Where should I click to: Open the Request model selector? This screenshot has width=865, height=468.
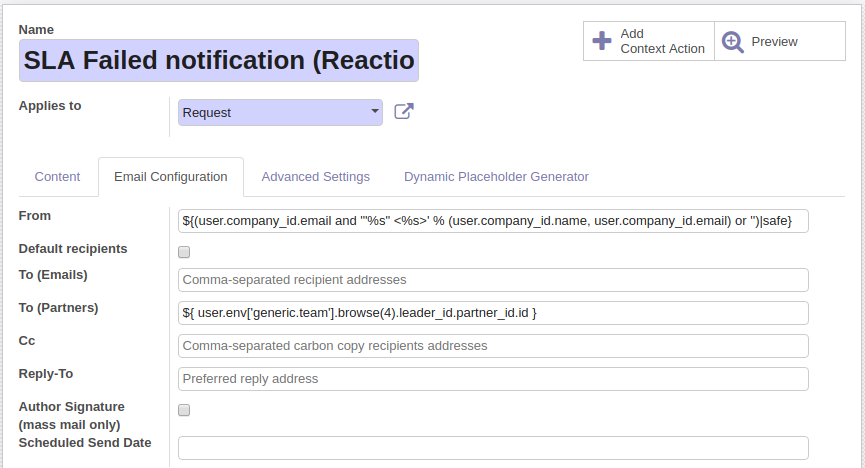[280, 113]
